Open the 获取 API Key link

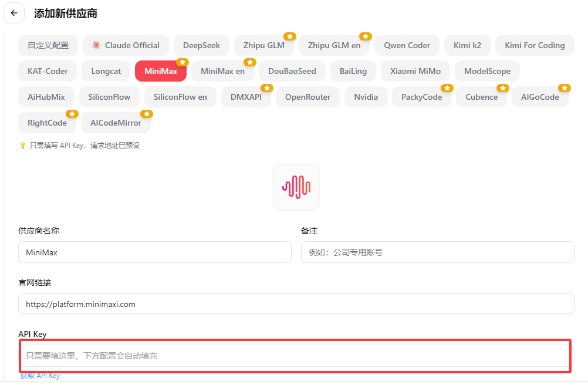[40, 376]
